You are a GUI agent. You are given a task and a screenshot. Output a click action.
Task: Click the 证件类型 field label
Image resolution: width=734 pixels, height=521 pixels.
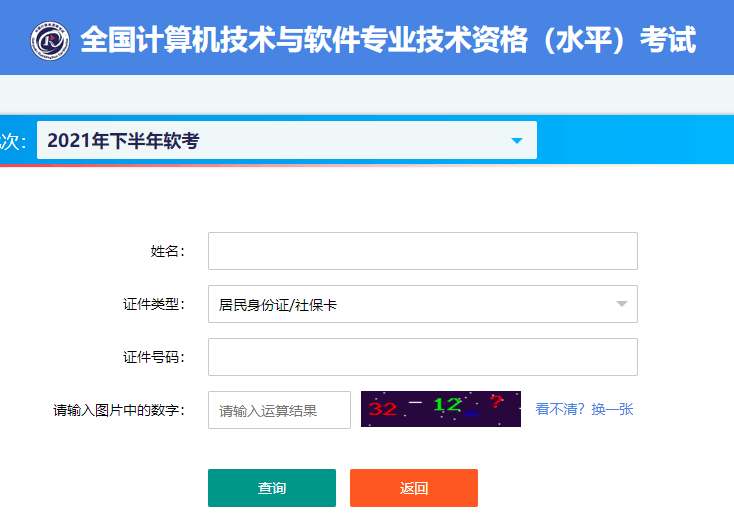[154, 304]
